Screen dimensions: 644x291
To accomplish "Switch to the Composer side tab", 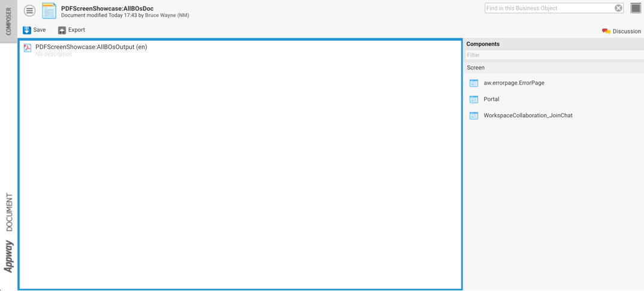I will pyautogui.click(x=8, y=22).
